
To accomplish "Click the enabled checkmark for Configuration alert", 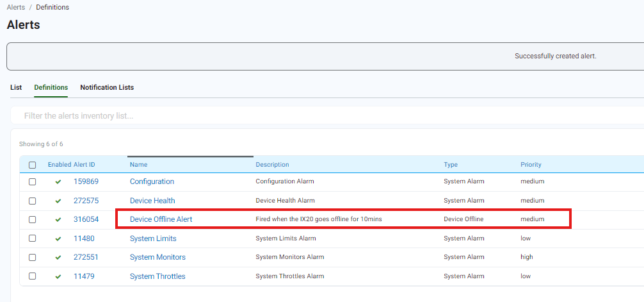I will [x=58, y=181].
